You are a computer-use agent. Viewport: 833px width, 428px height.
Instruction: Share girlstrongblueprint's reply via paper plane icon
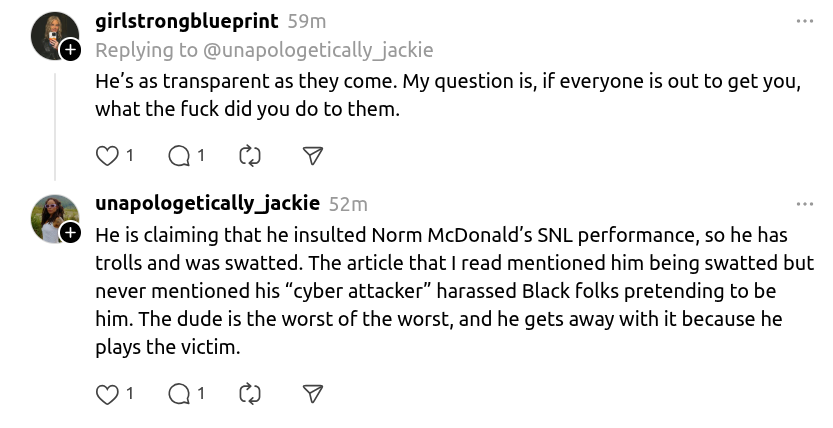point(313,156)
